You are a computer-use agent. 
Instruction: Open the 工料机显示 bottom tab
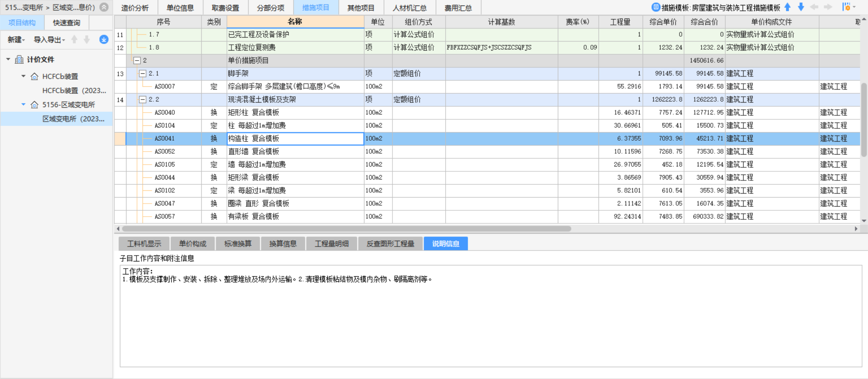[144, 244]
